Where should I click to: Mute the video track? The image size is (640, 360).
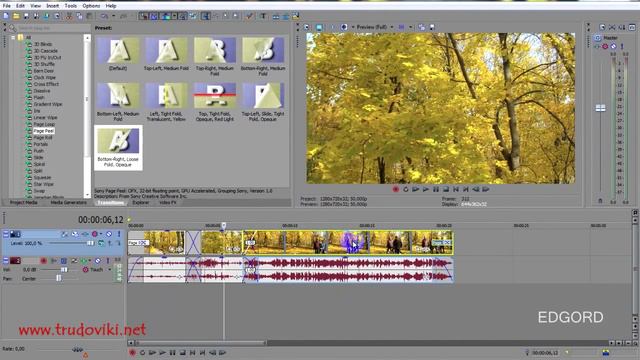[x=109, y=234]
